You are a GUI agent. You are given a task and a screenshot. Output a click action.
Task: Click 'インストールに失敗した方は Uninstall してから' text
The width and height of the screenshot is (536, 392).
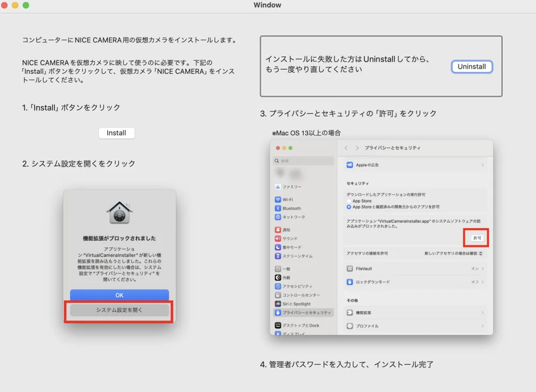click(x=348, y=59)
